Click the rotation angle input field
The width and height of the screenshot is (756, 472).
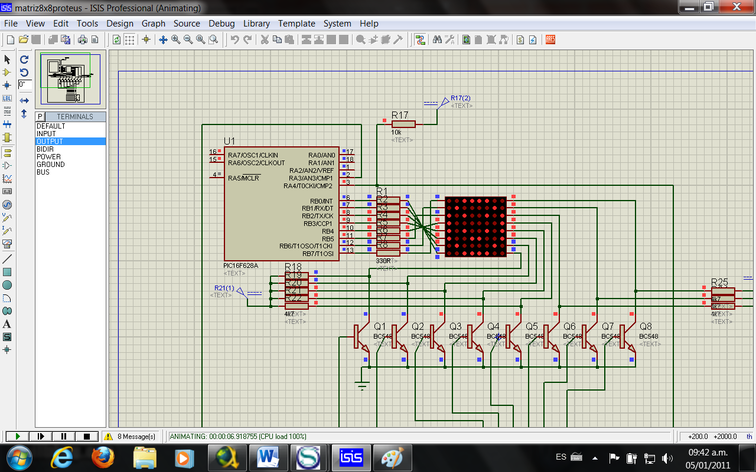point(25,85)
